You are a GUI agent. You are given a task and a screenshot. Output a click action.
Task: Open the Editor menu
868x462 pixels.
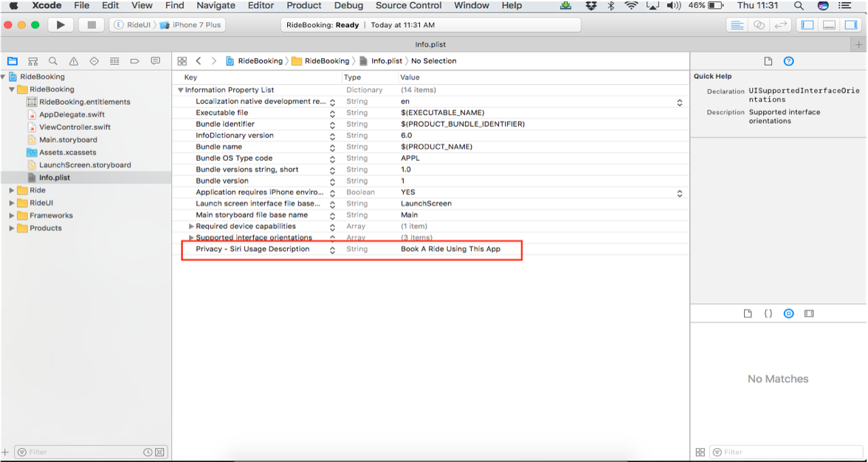point(261,5)
